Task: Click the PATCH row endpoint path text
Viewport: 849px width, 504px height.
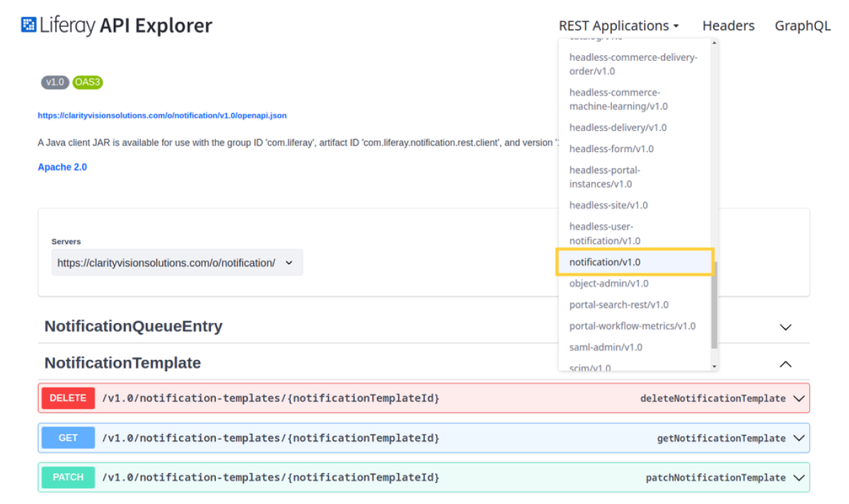Action: click(x=271, y=477)
